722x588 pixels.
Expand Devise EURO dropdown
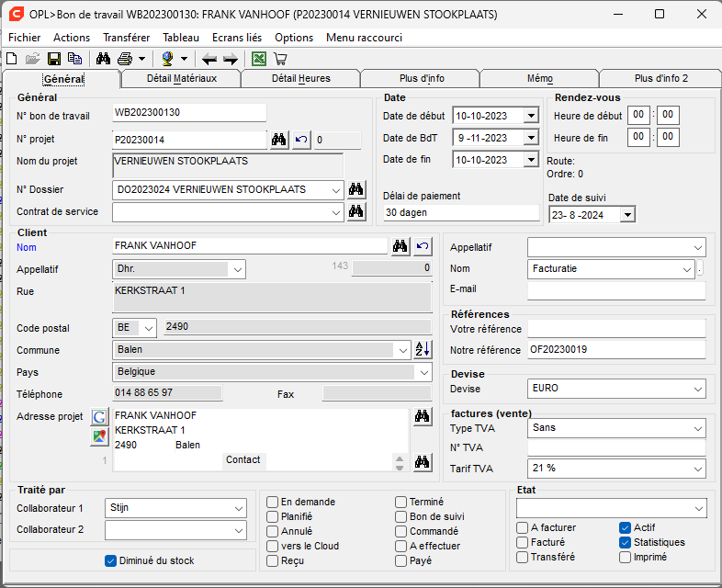tap(698, 389)
